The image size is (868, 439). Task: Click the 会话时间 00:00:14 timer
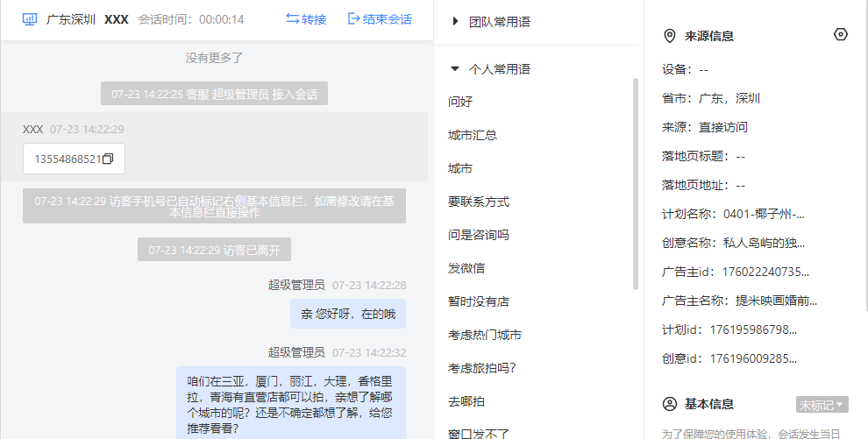tap(191, 19)
